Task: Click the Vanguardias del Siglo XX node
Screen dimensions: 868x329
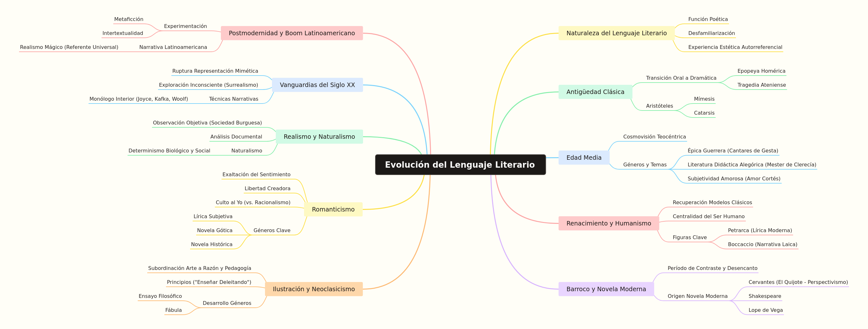Action: click(317, 85)
